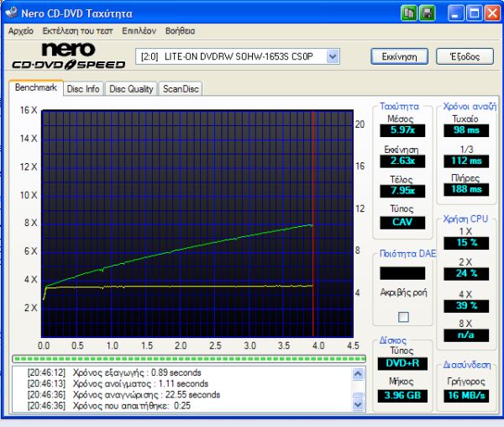This screenshot has width=504, height=427.
Task: Click the red position marker line in graph
Action: pyautogui.click(x=313, y=224)
